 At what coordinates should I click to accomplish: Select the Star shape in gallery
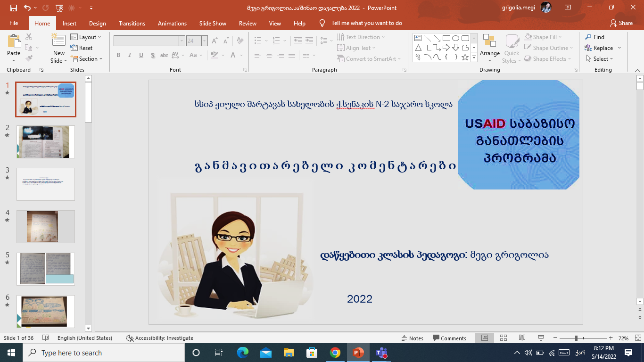coord(465,57)
